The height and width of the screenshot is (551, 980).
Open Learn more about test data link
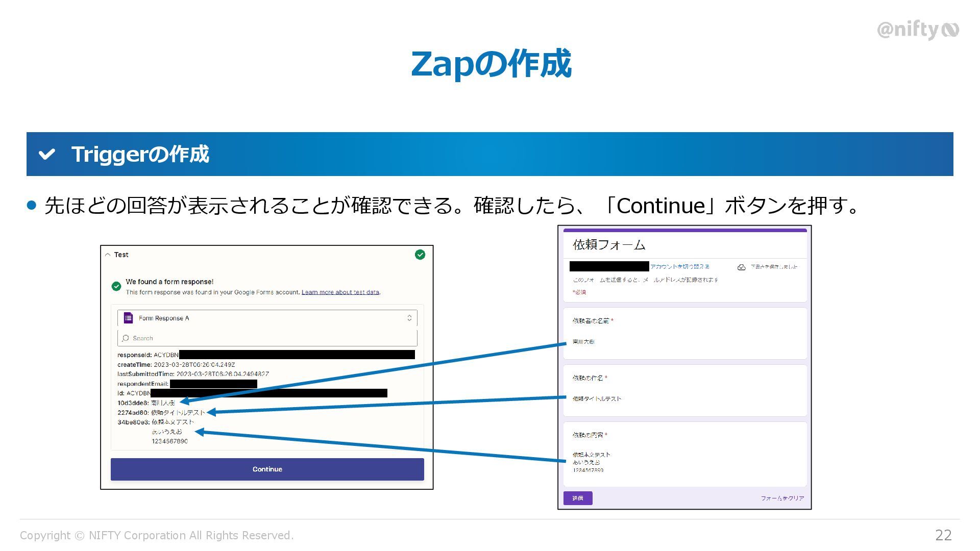click(x=340, y=292)
